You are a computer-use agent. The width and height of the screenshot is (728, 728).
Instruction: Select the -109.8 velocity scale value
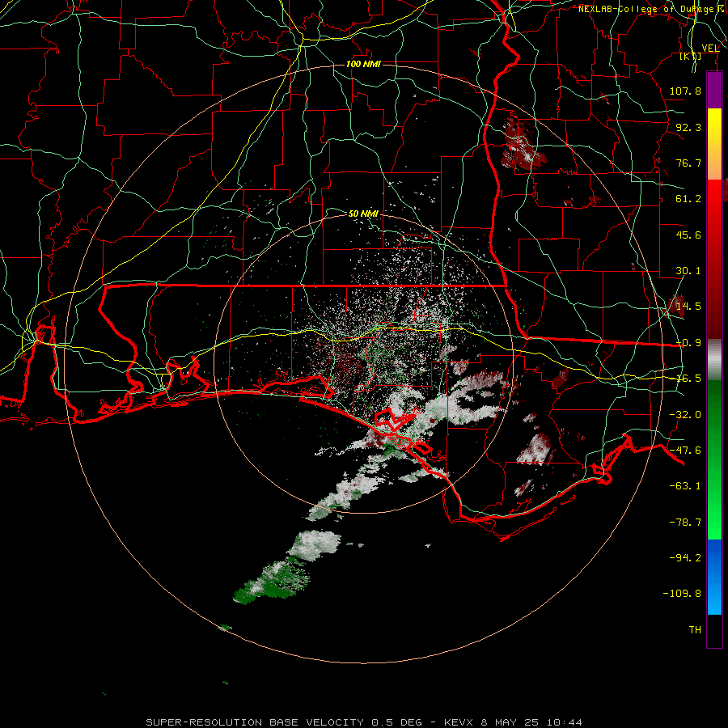click(682, 594)
